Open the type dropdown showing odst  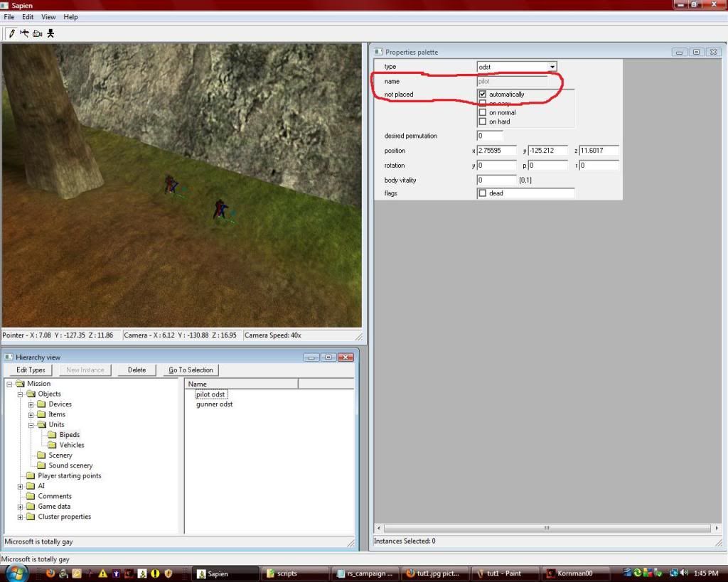tap(552, 67)
